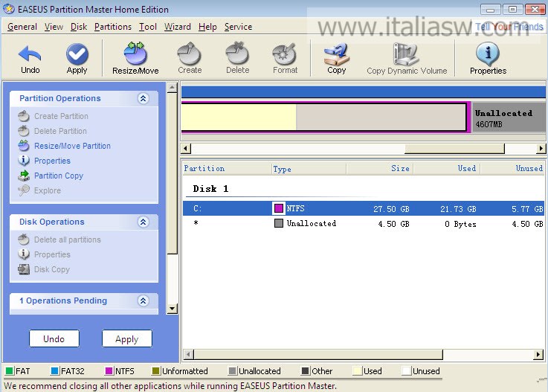The width and height of the screenshot is (548, 392).
Task: Click the 27.50 GB size value
Action: tap(391, 209)
